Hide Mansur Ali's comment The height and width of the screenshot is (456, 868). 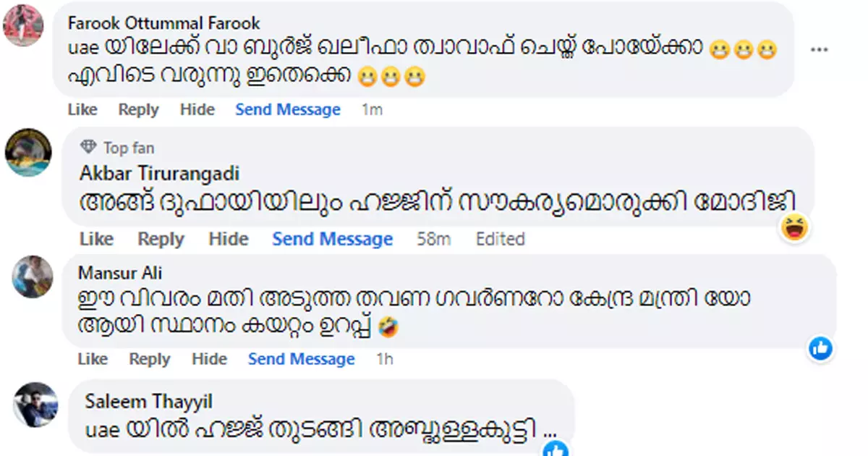point(210,359)
